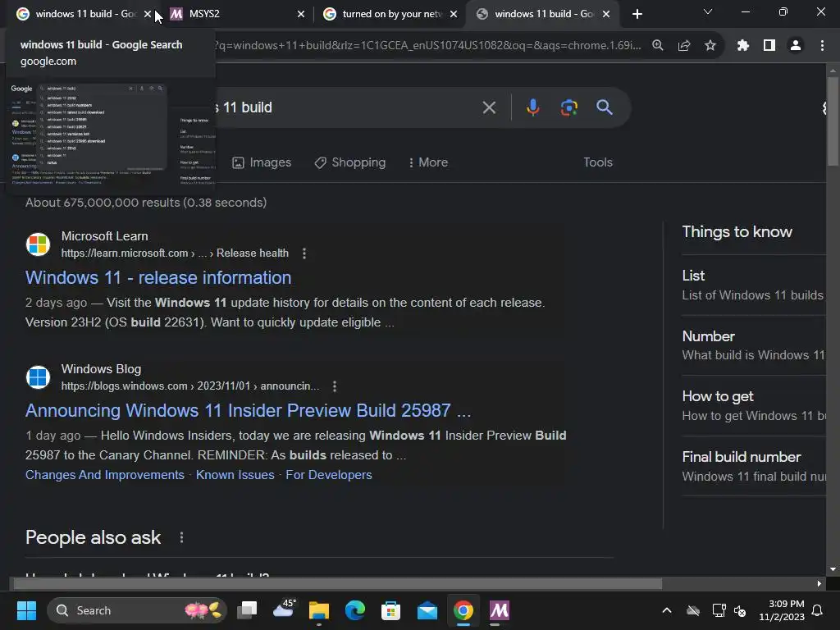This screenshot has width=840, height=630.
Task: Click the tab hover preview thumbnail
Action: tap(111, 134)
